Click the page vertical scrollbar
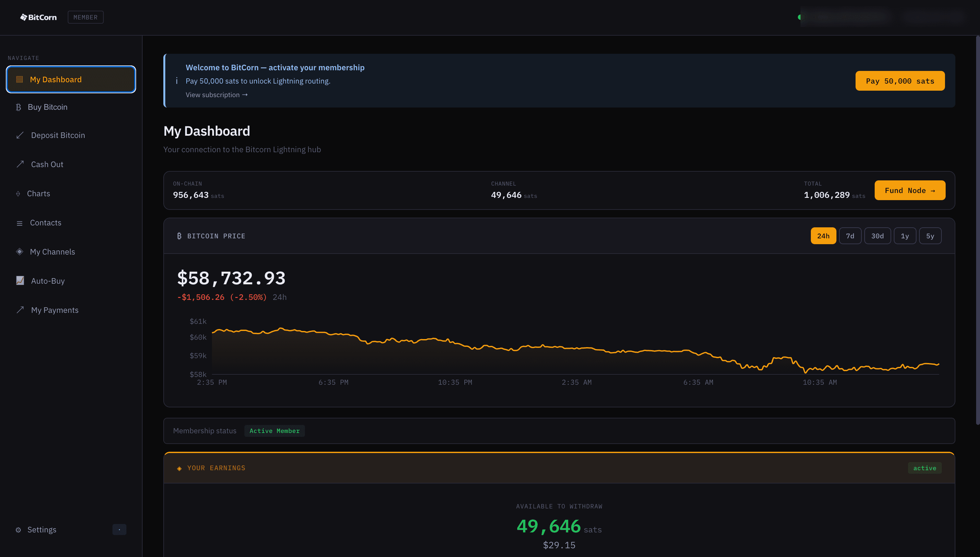980x557 pixels. [977, 230]
